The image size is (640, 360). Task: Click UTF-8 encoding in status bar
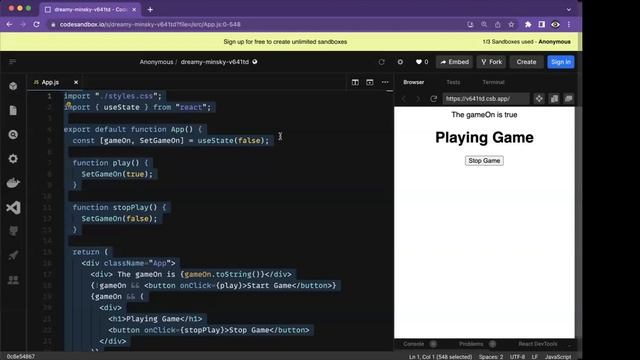pyautogui.click(x=517, y=357)
